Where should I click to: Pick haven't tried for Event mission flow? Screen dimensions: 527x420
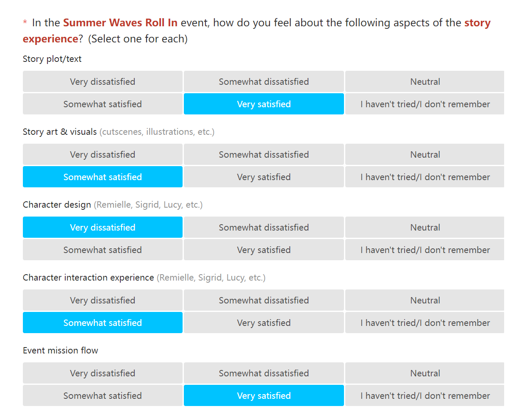(425, 395)
